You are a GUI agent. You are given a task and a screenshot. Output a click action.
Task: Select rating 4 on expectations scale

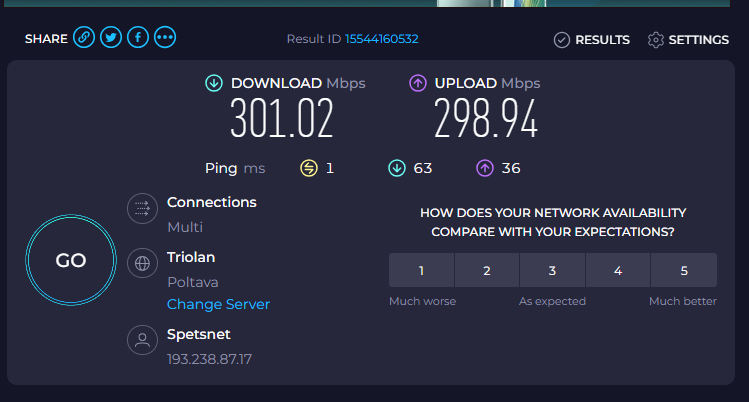(618, 270)
